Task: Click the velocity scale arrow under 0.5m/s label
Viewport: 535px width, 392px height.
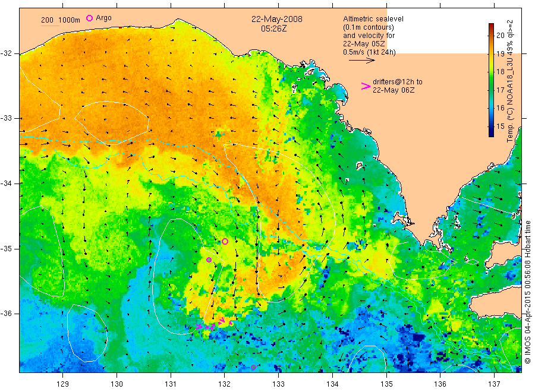Action: [x=361, y=61]
